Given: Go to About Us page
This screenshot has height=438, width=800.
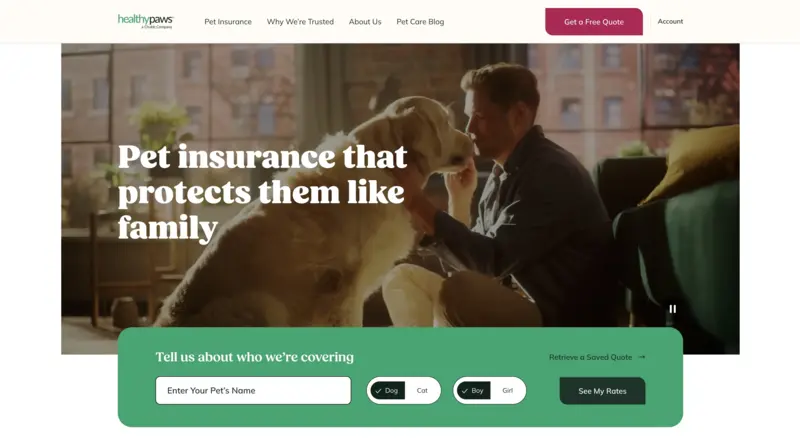Looking at the screenshot, I should click(365, 21).
